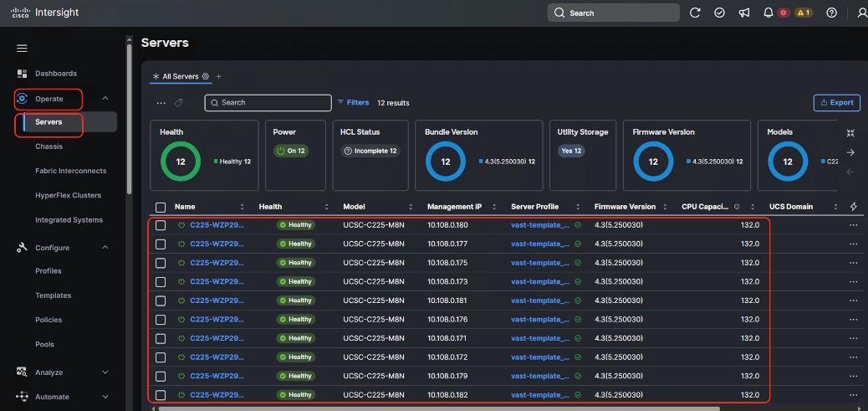Open the help question mark icon
The image size is (868, 411).
click(x=831, y=13)
